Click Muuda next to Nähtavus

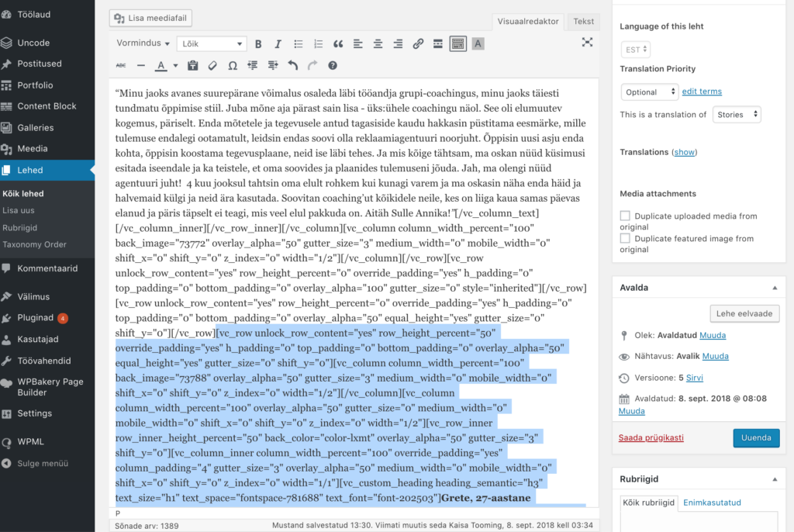tap(716, 356)
